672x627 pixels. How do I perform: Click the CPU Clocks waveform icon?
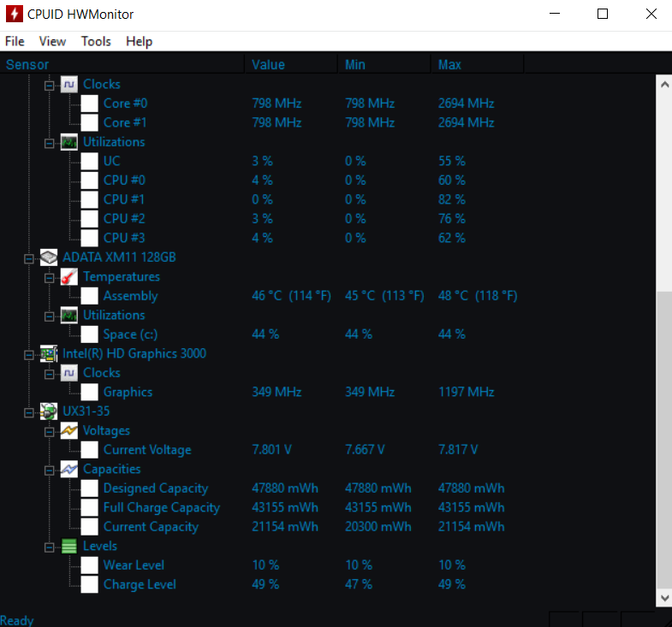coord(69,85)
